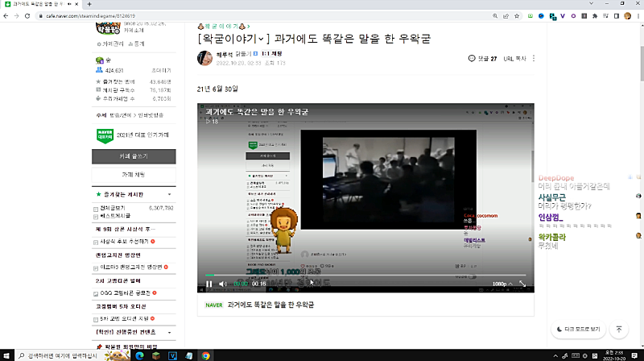Start a 1:1 채팅 with the author

coord(271,53)
